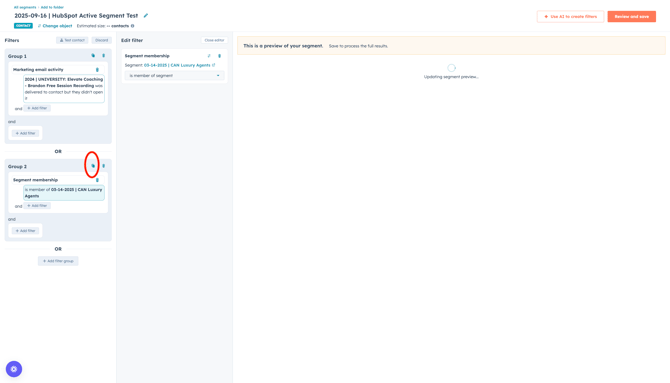The height and width of the screenshot is (383, 670).
Task: Add filter inside Marketing email activity card
Action: (37, 108)
